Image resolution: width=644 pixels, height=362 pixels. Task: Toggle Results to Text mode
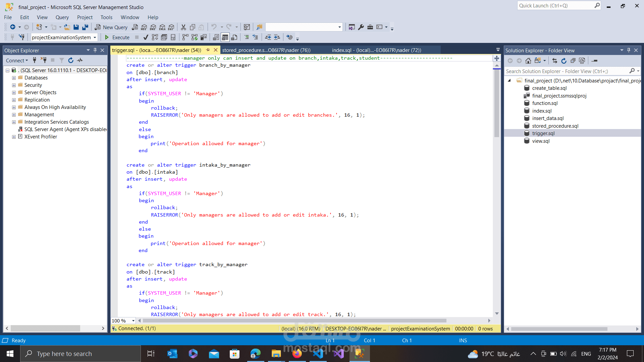coord(216,37)
